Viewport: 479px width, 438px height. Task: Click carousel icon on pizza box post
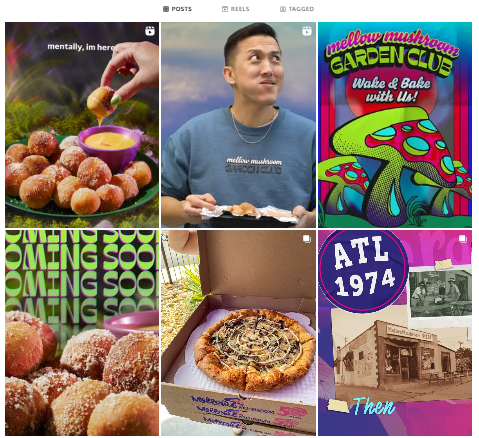pyautogui.click(x=307, y=239)
